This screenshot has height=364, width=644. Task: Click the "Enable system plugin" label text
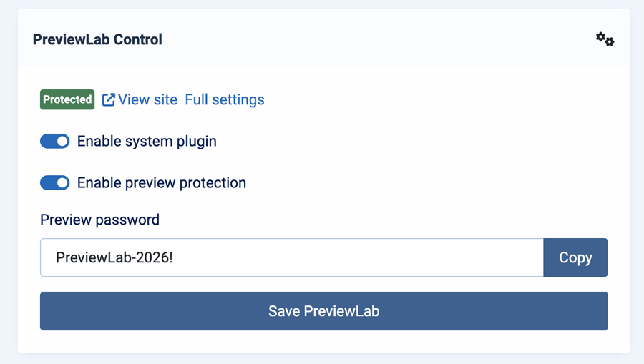(x=147, y=141)
